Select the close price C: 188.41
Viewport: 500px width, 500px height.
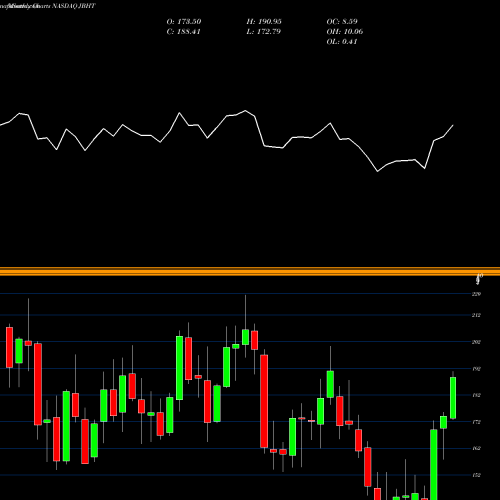coord(183,31)
